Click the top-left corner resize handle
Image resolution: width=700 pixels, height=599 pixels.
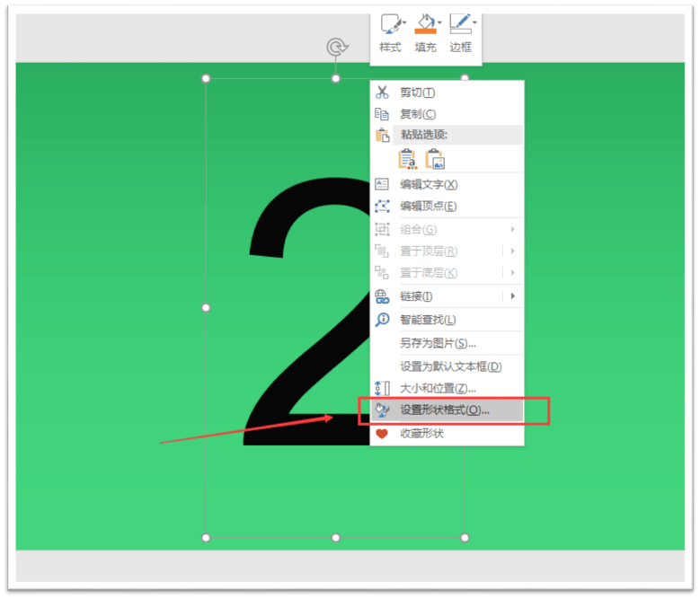pos(206,79)
